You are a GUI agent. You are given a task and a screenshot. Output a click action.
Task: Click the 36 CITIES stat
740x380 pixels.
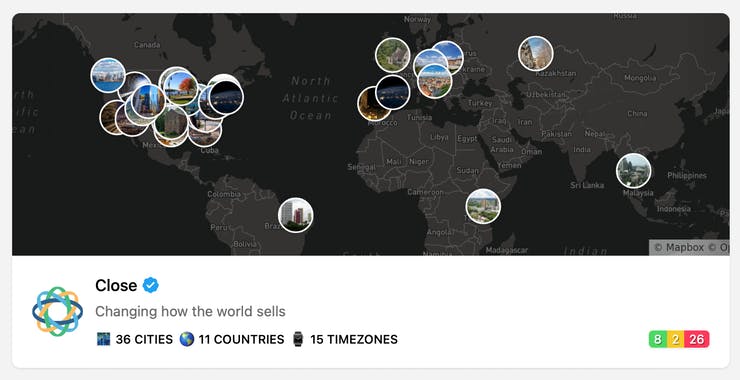click(144, 339)
